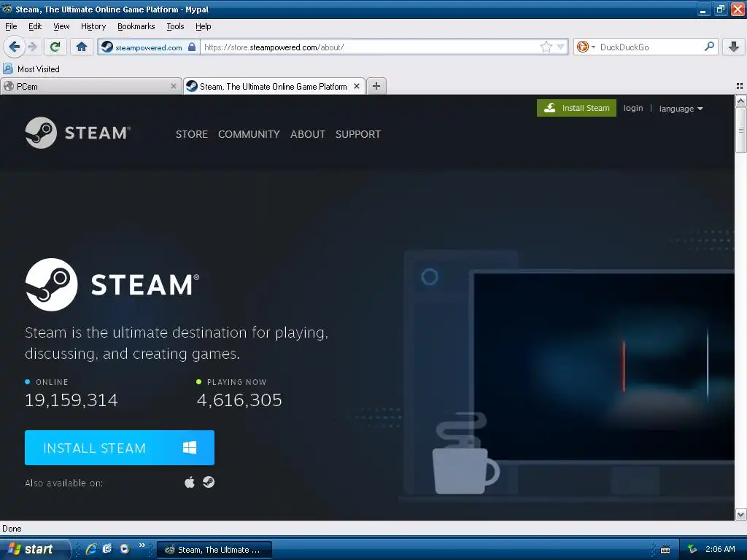747x560 pixels.
Task: Click the Most Visited bookmark icon
Action: 8,69
